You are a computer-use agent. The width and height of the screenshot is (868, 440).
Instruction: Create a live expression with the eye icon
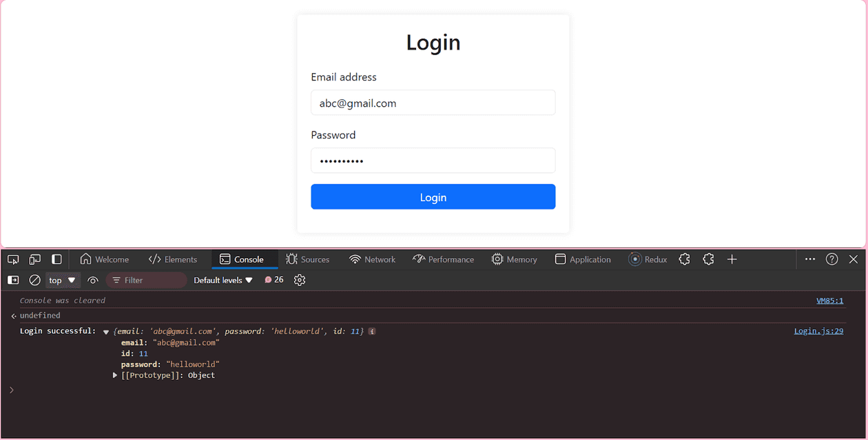(93, 280)
